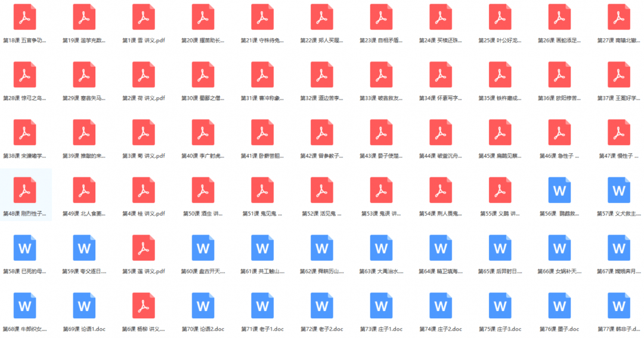The height and width of the screenshot is (338, 644).
Task: Select the 第3课 菊 讲义.pdf icon
Action: (144, 132)
